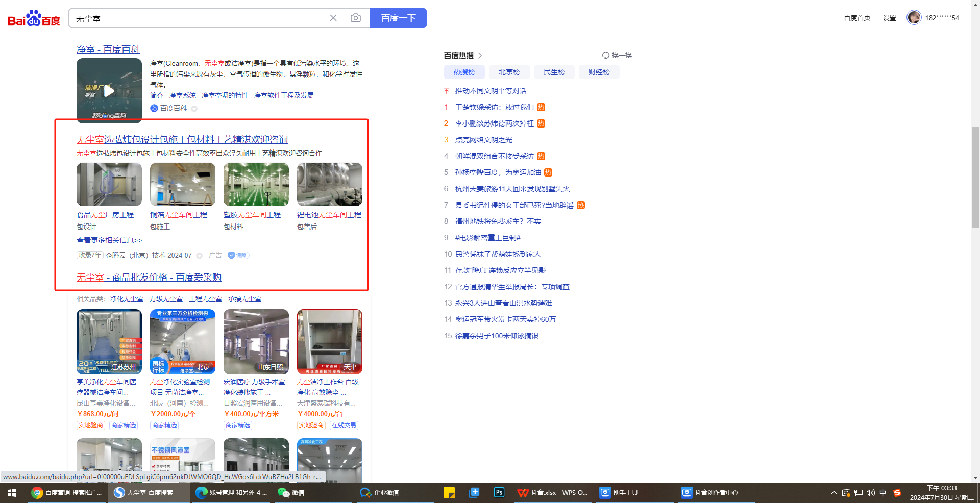
Task: Clear the search box with X icon
Action: coord(333,18)
